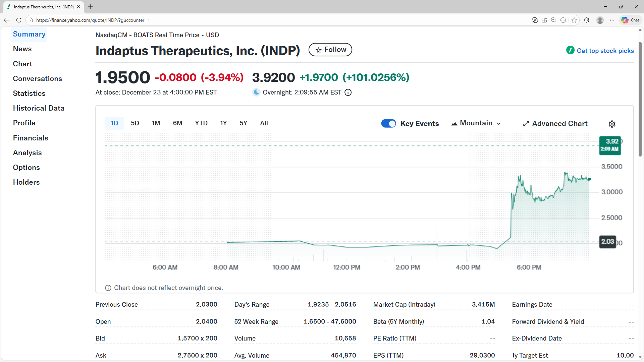This screenshot has height=362, width=644.
Task: Open the browser more options menu
Action: [x=612, y=20]
